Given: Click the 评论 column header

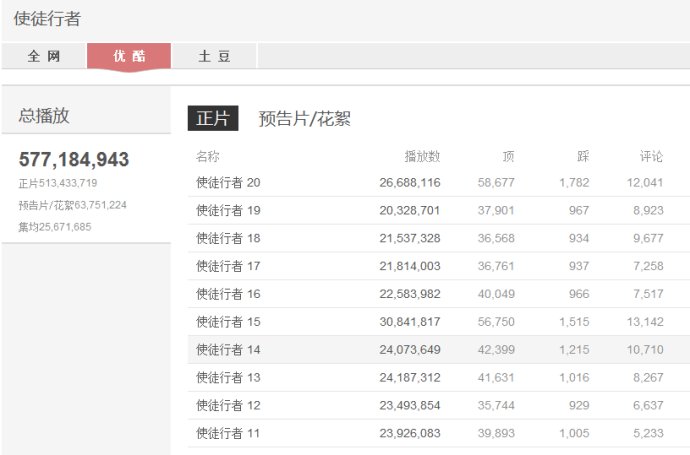Looking at the screenshot, I should [x=651, y=156].
